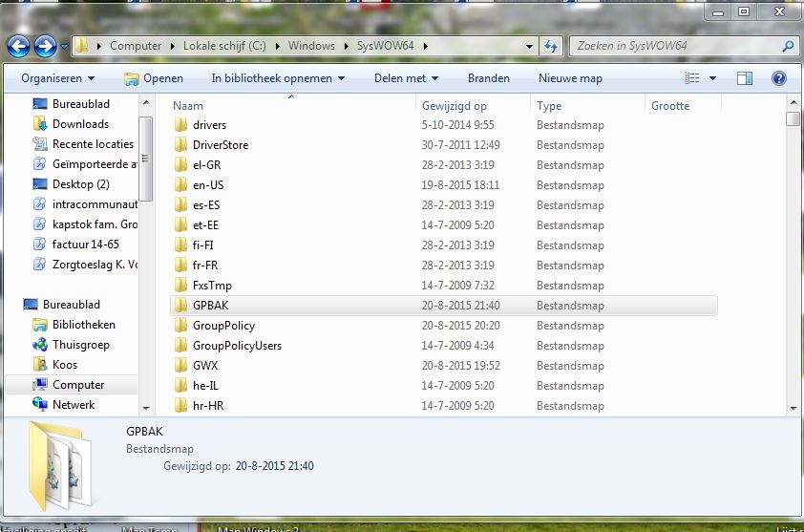Screen dimensions: 804x532
Task: Open the address bar history dropdown
Action: pyautogui.click(x=529, y=46)
